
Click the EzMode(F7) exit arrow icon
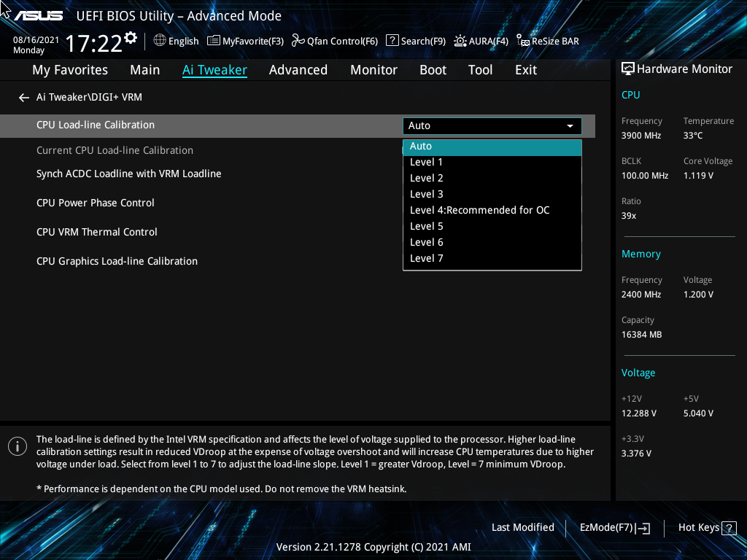pos(643,528)
